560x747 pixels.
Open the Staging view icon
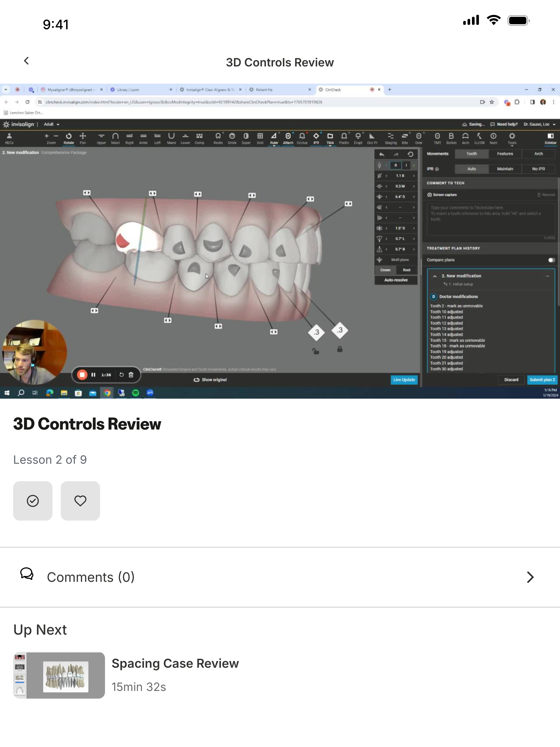point(391,138)
